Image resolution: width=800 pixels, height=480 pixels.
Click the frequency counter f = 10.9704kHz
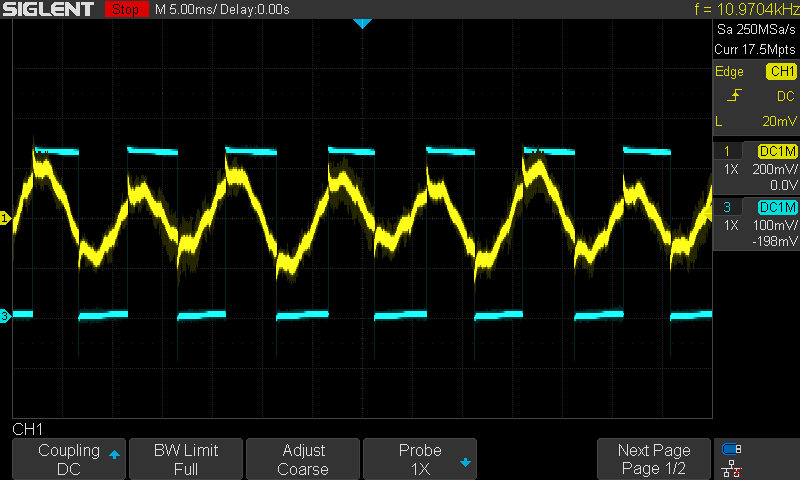746,9
